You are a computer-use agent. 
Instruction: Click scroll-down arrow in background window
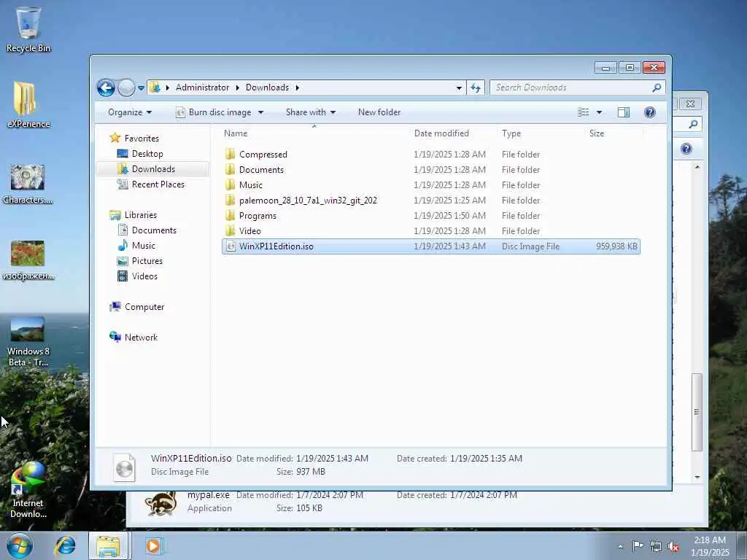coord(697,477)
